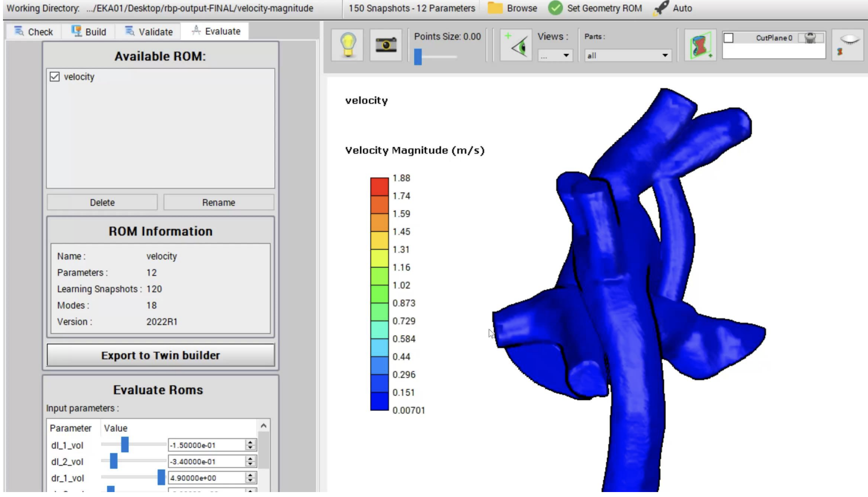Switch to the Validate tab
868x497 pixels.
click(149, 32)
